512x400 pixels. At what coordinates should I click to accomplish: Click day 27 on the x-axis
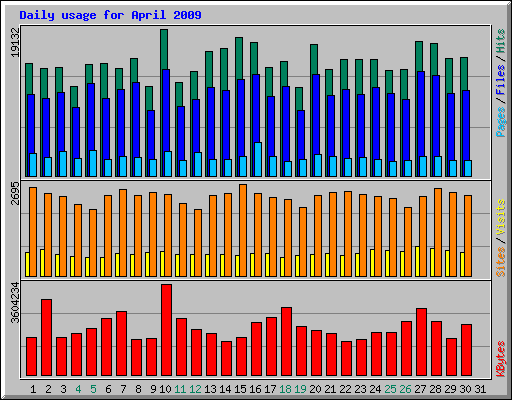point(420,389)
